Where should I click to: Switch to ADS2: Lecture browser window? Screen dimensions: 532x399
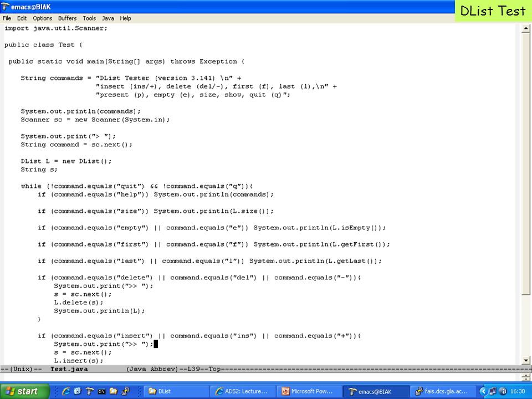tap(243, 391)
